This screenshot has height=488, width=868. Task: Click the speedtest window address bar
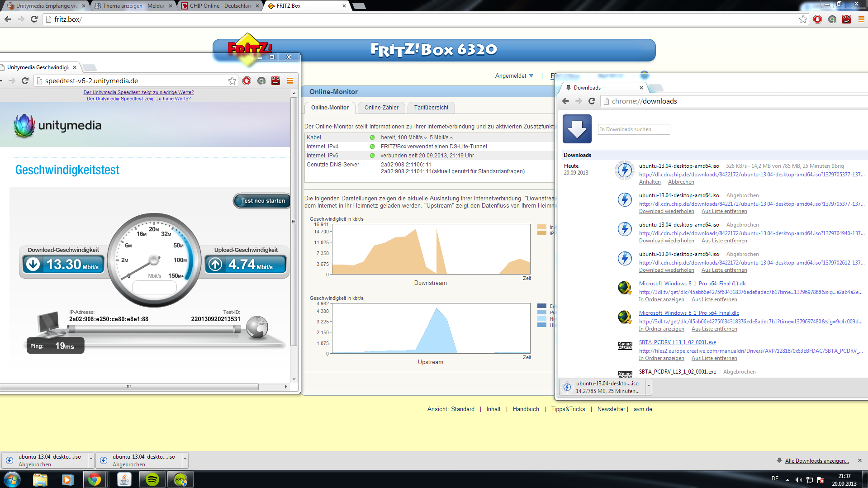[x=136, y=81]
